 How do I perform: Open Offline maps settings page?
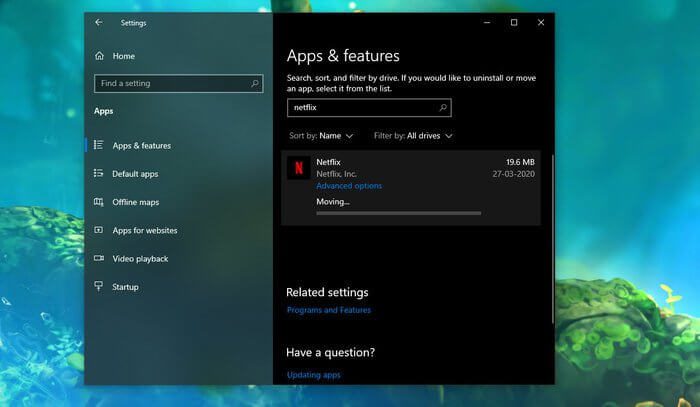click(135, 202)
